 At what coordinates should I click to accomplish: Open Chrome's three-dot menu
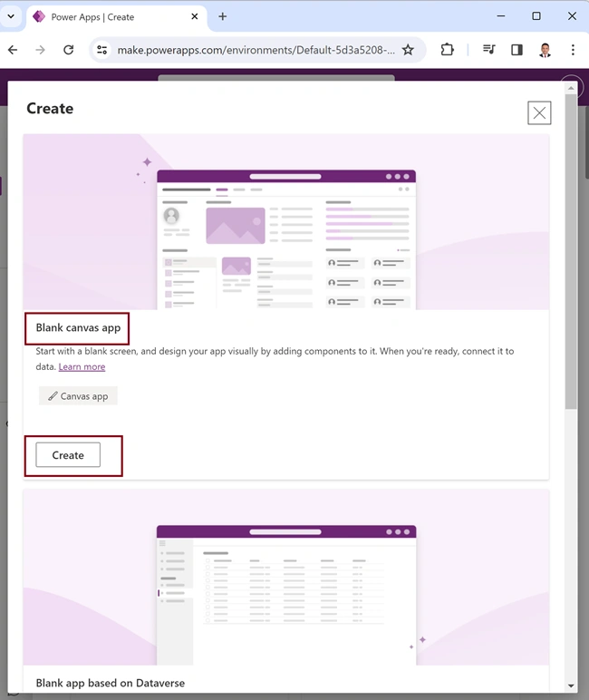tap(573, 50)
